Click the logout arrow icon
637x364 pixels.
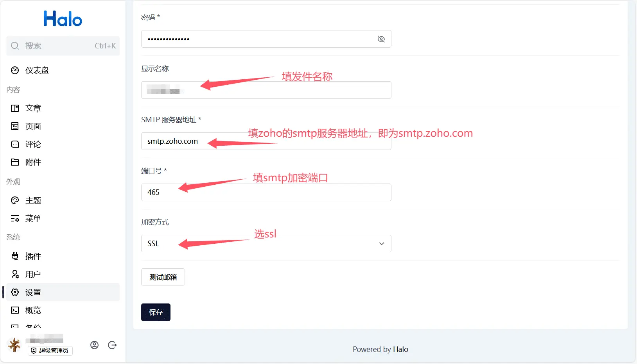(x=112, y=345)
